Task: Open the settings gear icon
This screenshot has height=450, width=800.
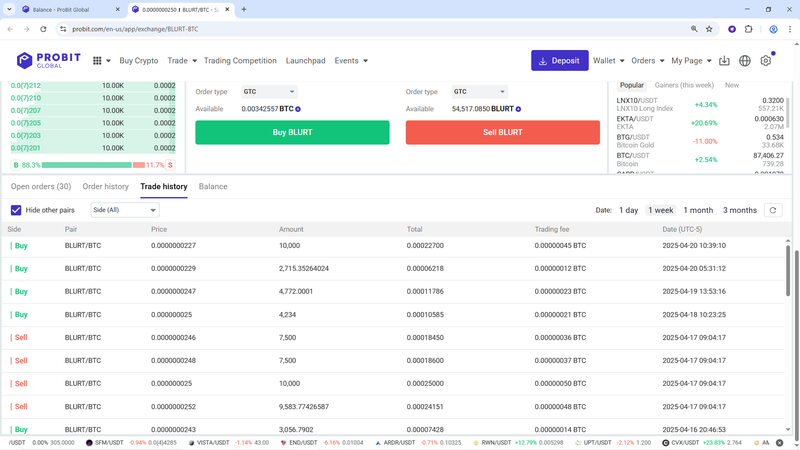Action: click(766, 61)
